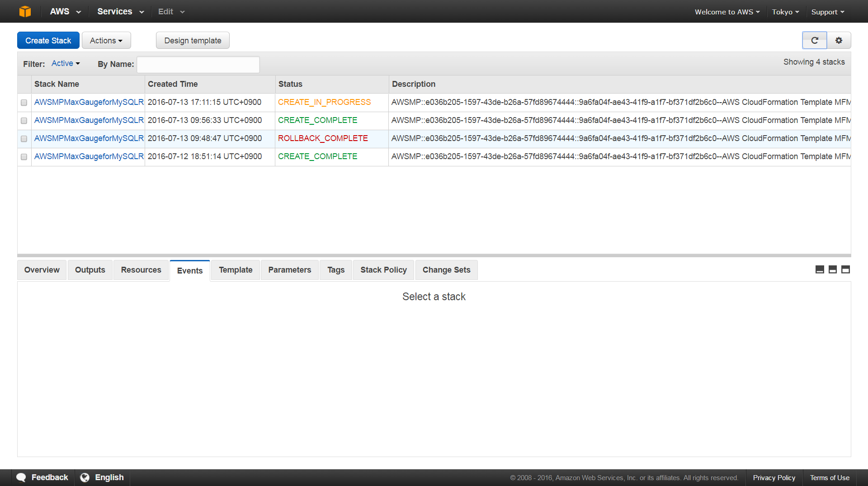Open stack link created 2016-07-13 09:56:33
The height and width of the screenshot is (486, 868).
pos(89,120)
